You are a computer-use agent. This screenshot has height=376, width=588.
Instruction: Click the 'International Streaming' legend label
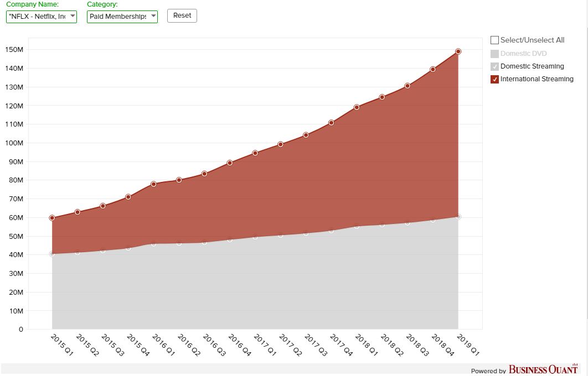pyautogui.click(x=537, y=79)
